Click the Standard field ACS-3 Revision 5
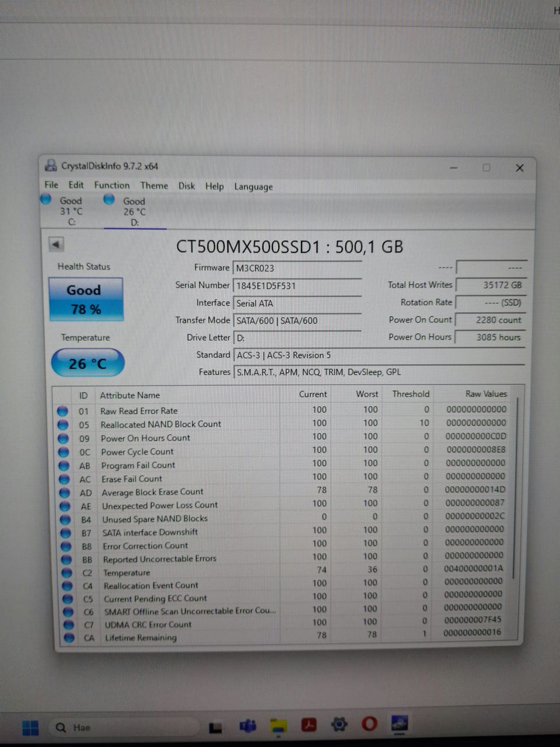The height and width of the screenshot is (747, 560). [379, 355]
